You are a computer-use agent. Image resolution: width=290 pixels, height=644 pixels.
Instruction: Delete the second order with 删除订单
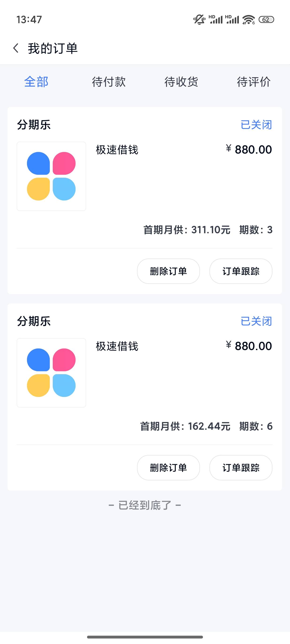click(x=168, y=468)
